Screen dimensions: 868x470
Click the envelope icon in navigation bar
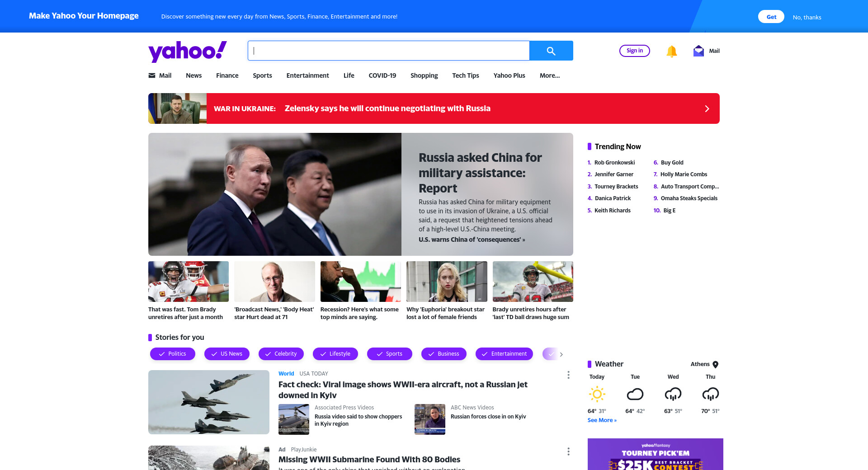[x=152, y=75]
